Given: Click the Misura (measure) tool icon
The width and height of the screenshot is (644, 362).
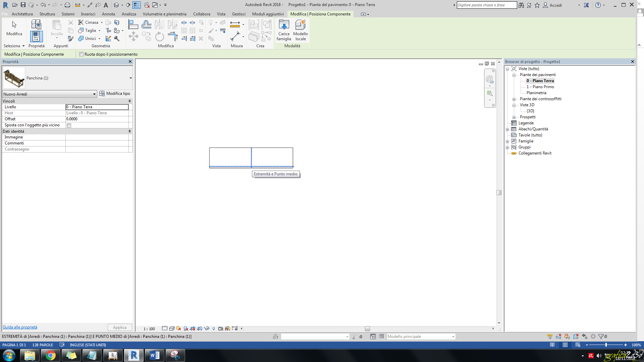Looking at the screenshot, I should (x=235, y=24).
